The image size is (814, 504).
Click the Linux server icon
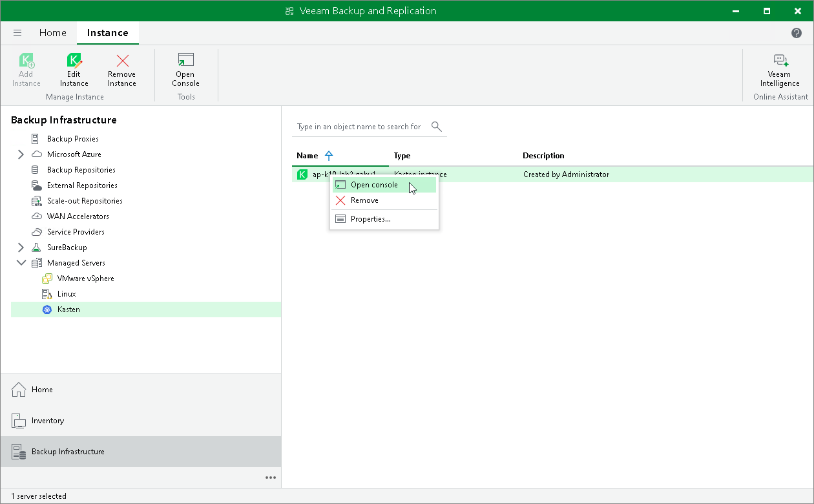47,294
